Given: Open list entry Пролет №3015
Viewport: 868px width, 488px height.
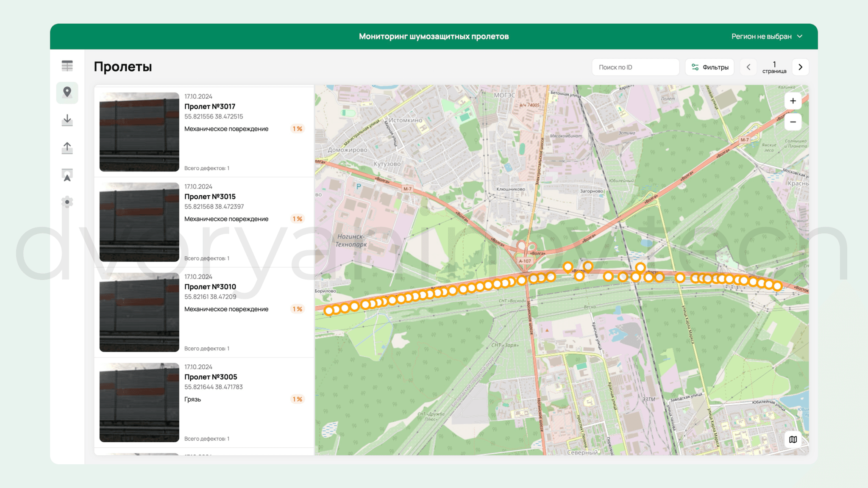Looking at the screenshot, I should click(204, 222).
